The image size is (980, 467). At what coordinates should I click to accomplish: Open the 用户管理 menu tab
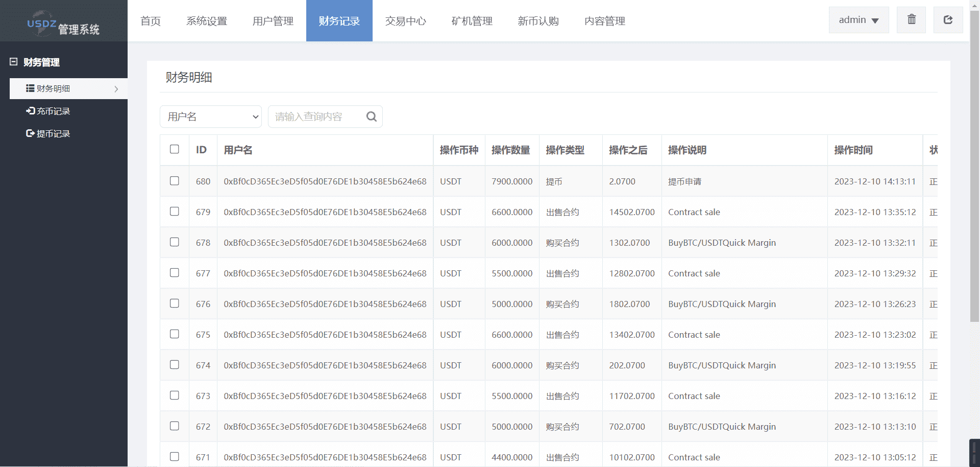click(273, 21)
